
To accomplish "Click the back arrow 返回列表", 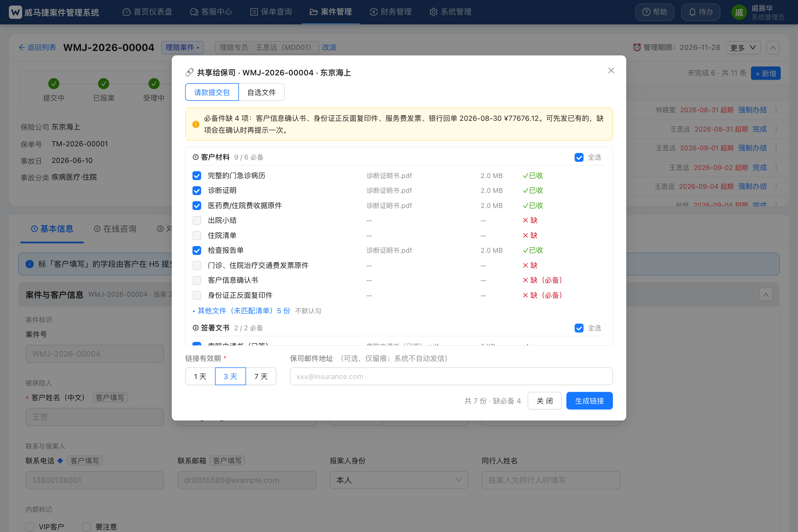I will pyautogui.click(x=37, y=47).
